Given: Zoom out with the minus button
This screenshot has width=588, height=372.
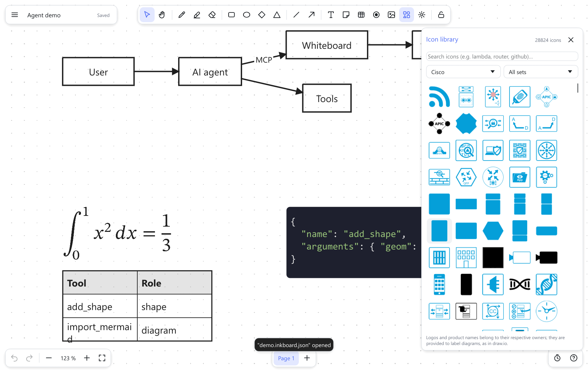Looking at the screenshot, I should coord(49,358).
